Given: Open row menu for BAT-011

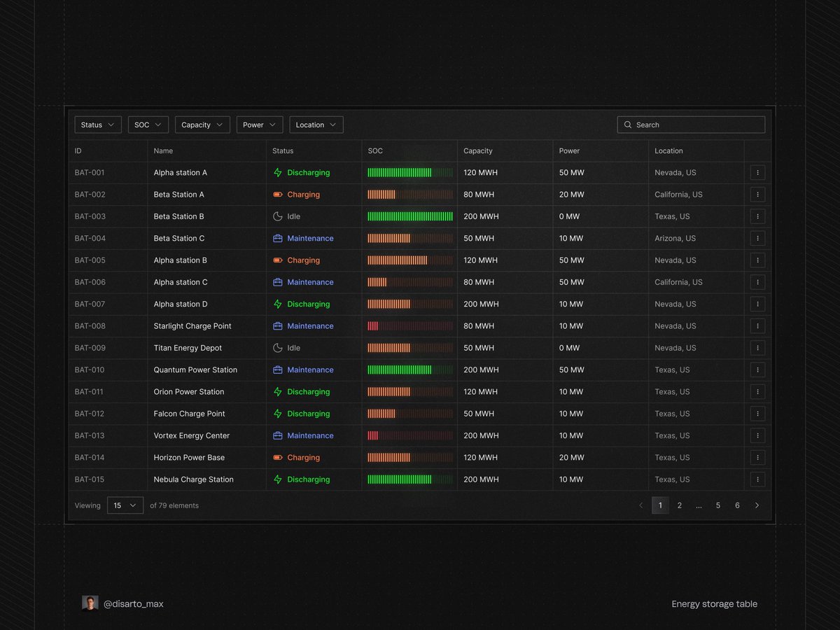Looking at the screenshot, I should [757, 392].
